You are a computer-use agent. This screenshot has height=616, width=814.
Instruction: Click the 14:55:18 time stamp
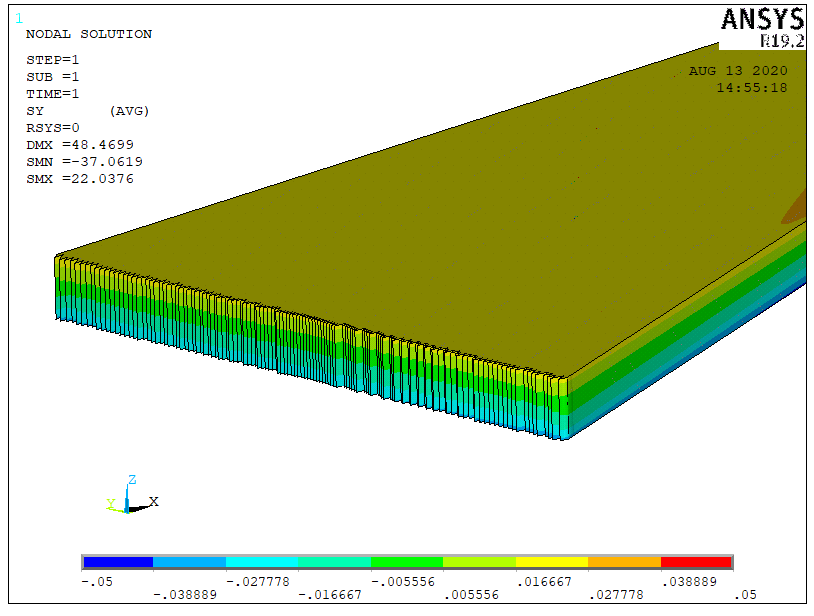(x=751, y=88)
